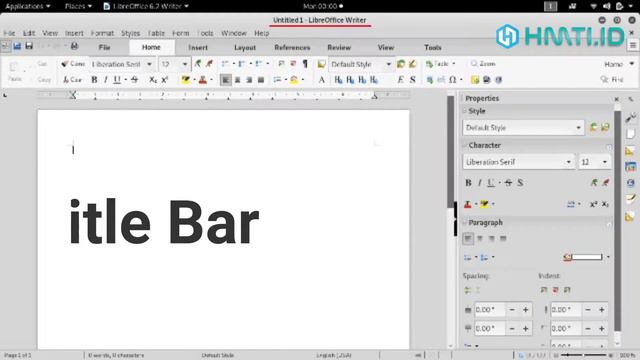Click the red Decrease Font Size icon in the ribbon
Image resolution: width=640 pixels, height=360 pixels.
209,64
